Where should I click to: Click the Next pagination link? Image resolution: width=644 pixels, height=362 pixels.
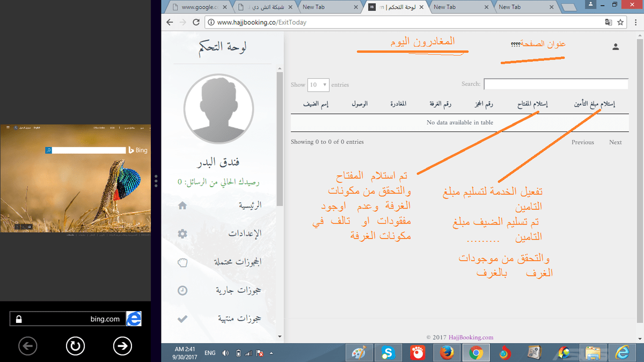(x=615, y=142)
